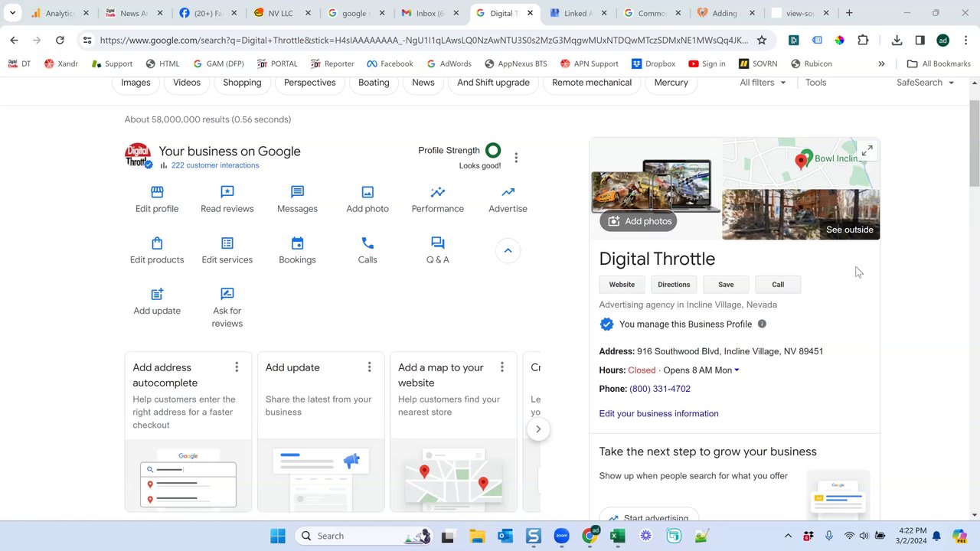Select the Shopping filter tab
The image size is (980, 551).
[x=242, y=83]
